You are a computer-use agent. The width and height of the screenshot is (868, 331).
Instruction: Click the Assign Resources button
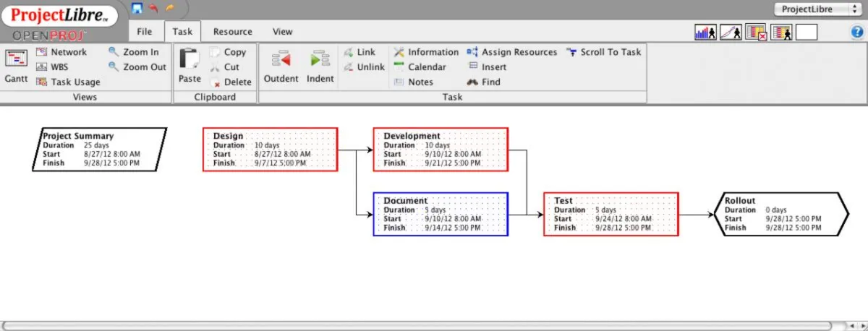tap(512, 52)
